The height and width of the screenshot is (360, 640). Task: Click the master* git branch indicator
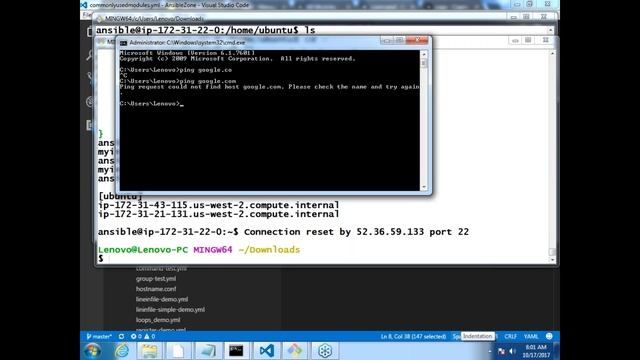(99, 336)
